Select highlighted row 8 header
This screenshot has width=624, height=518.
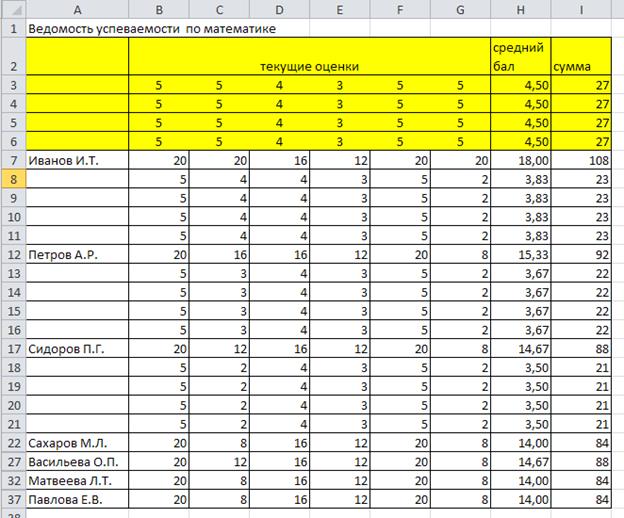(x=14, y=179)
